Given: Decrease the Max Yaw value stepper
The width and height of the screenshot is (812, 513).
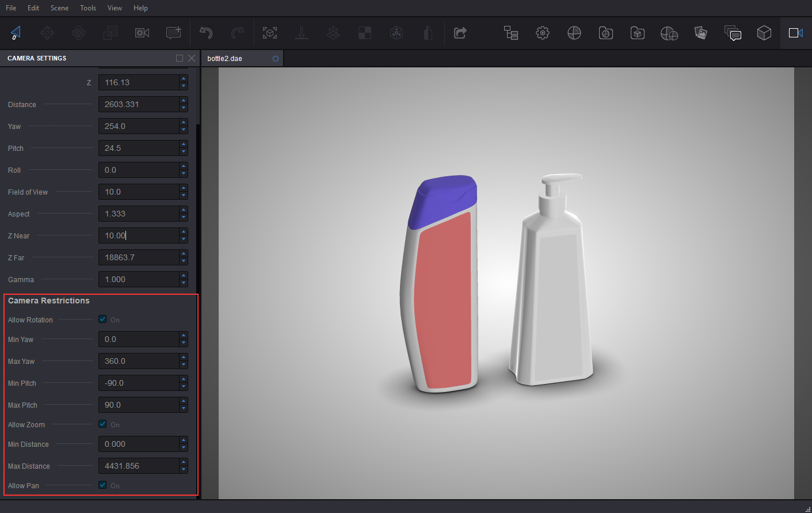Looking at the screenshot, I should click(x=184, y=365).
